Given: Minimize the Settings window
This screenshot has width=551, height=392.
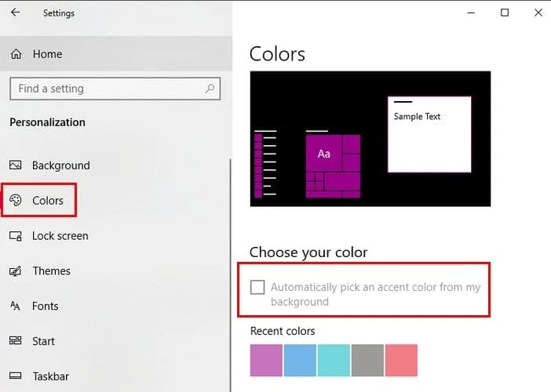Looking at the screenshot, I should (x=471, y=13).
